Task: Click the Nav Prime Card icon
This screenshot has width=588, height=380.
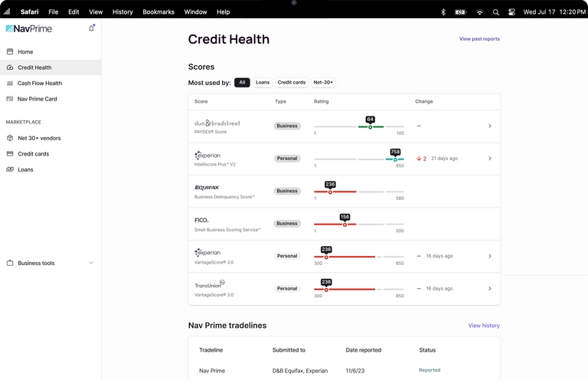Action: coord(10,99)
